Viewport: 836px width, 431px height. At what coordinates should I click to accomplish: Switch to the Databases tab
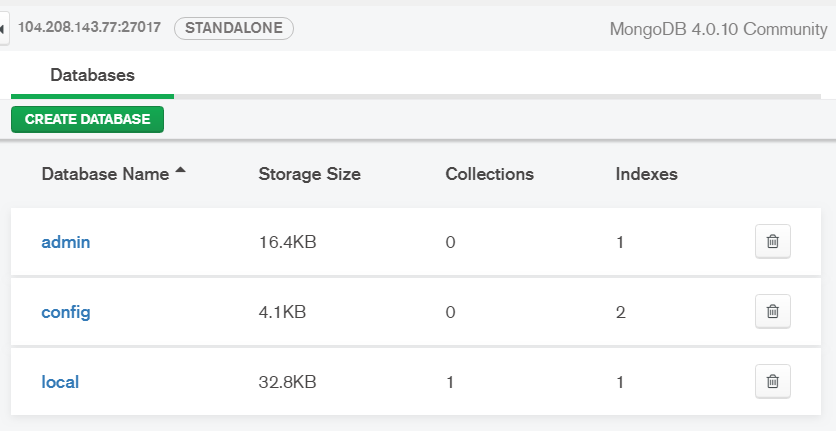click(x=92, y=75)
